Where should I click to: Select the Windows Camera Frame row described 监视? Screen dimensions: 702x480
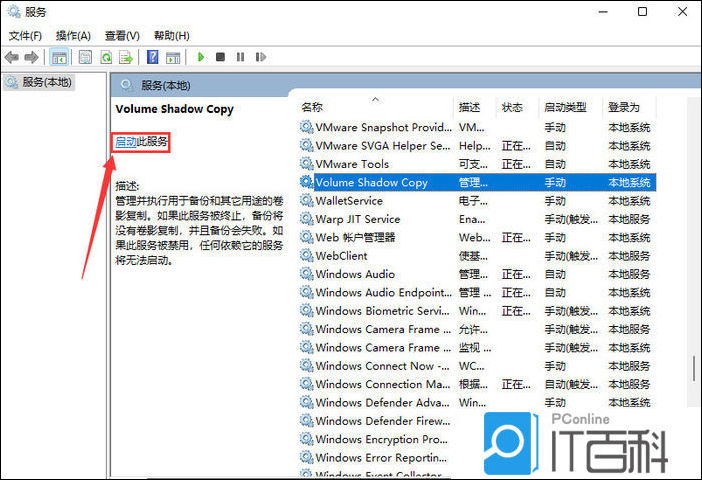pos(477,347)
